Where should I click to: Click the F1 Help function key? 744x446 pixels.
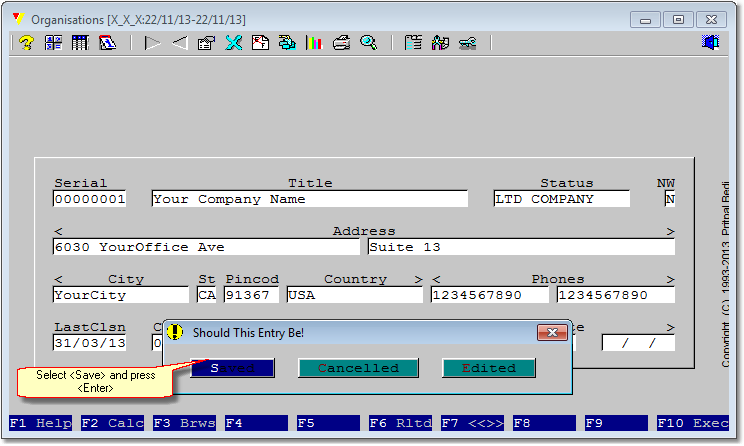[x=41, y=423]
